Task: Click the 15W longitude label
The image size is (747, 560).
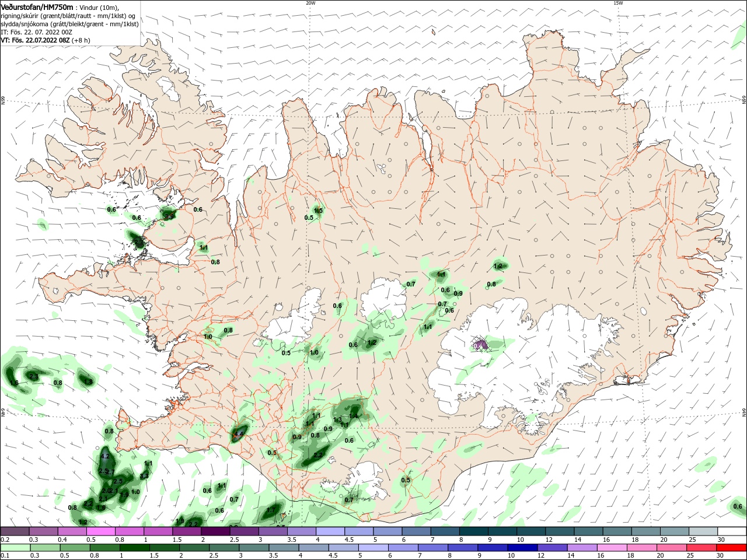Action: click(x=618, y=3)
